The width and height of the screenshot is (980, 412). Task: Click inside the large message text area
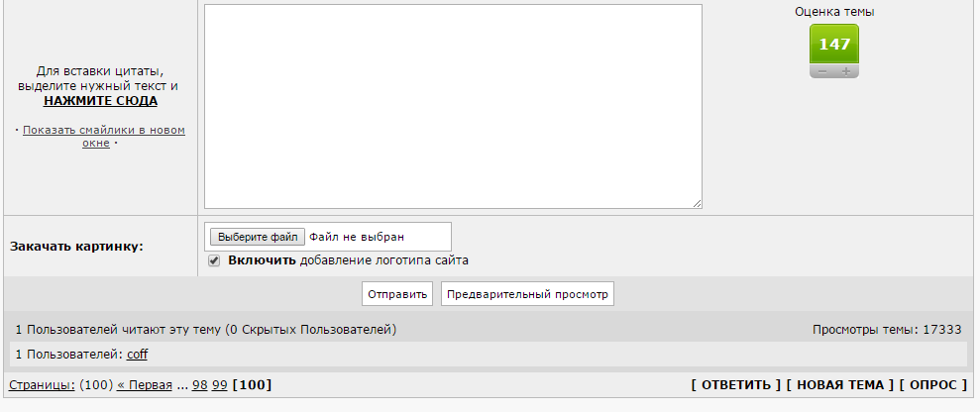[x=453, y=107]
